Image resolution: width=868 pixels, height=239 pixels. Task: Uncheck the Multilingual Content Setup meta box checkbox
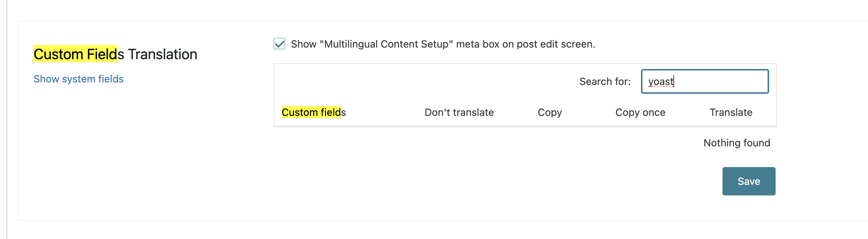[x=279, y=44]
